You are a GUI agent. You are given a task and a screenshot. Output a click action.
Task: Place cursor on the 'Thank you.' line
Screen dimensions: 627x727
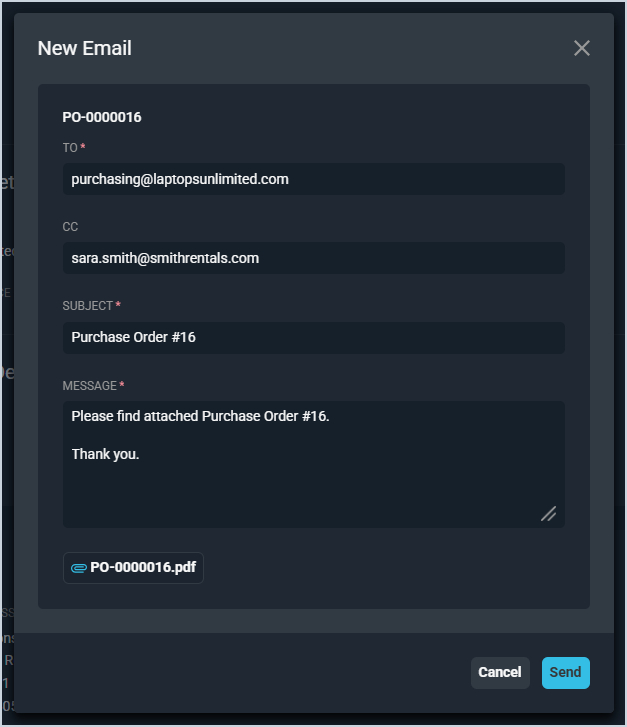click(x=106, y=454)
